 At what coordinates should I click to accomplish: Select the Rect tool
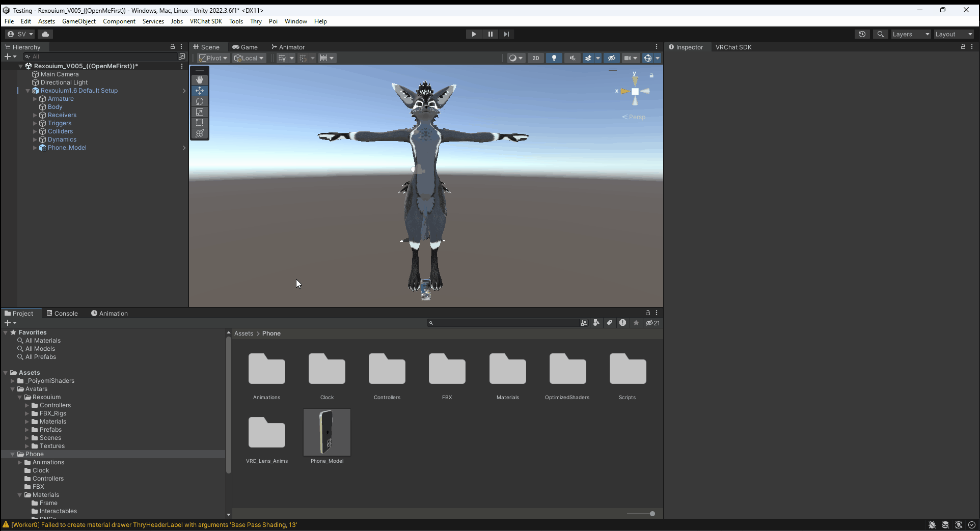[200, 123]
